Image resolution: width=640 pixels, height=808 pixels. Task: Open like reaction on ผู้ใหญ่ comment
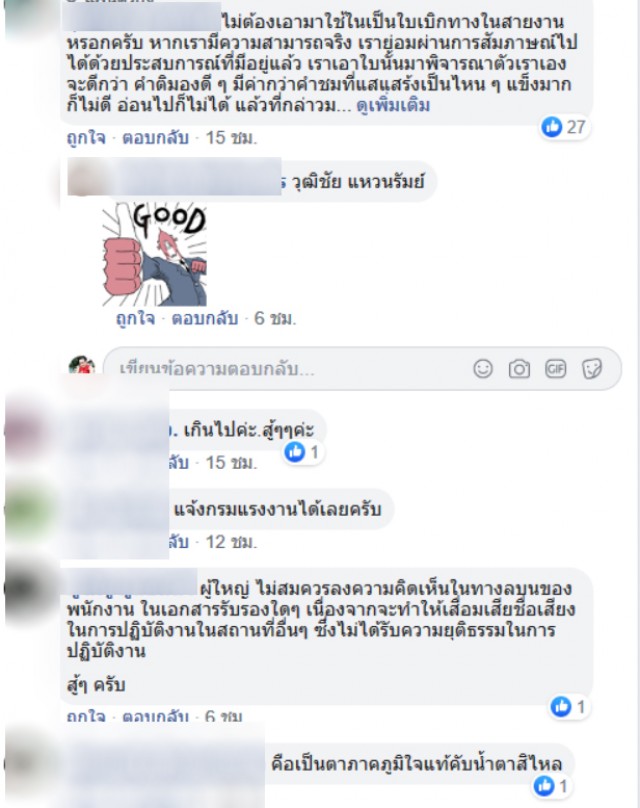pyautogui.click(x=569, y=706)
